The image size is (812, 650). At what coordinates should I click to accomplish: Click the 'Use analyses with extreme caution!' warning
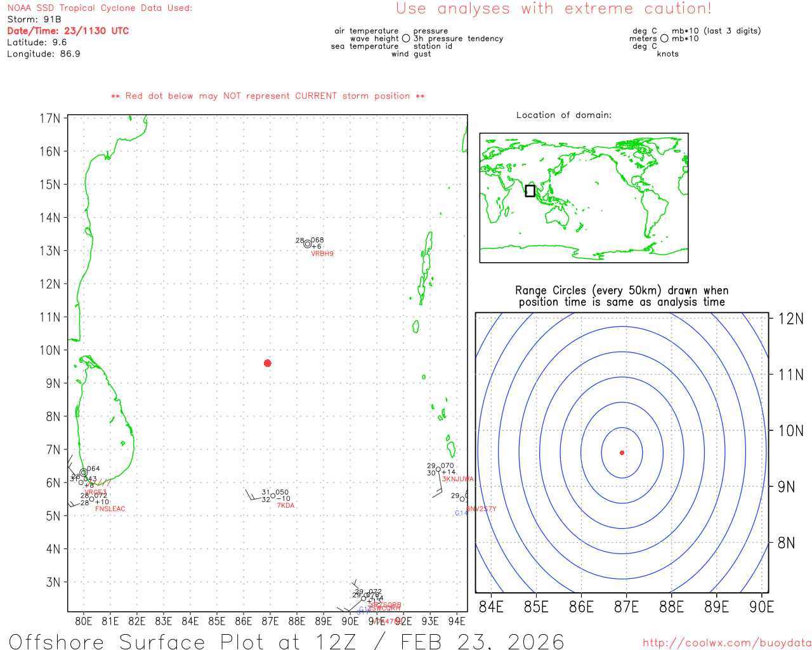pyautogui.click(x=553, y=9)
